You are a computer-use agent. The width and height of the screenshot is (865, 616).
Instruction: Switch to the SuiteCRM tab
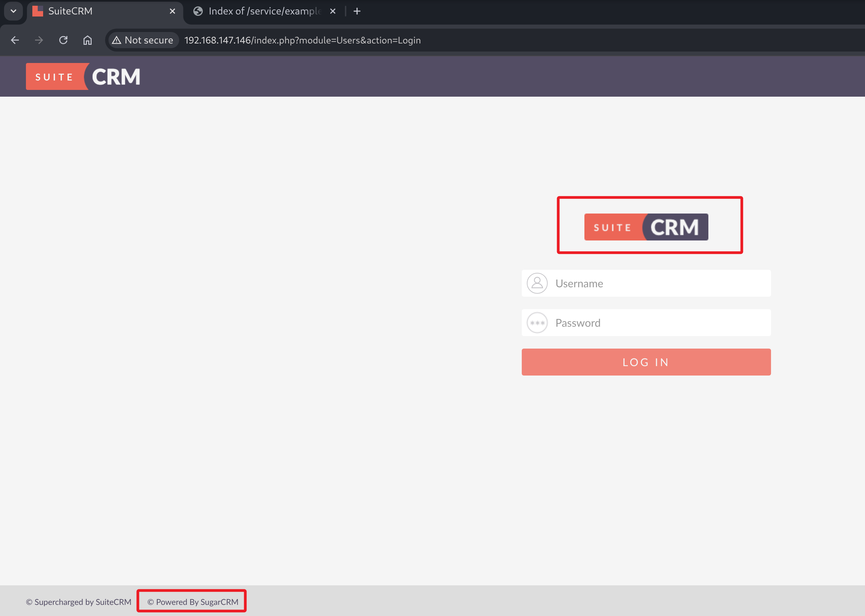95,11
